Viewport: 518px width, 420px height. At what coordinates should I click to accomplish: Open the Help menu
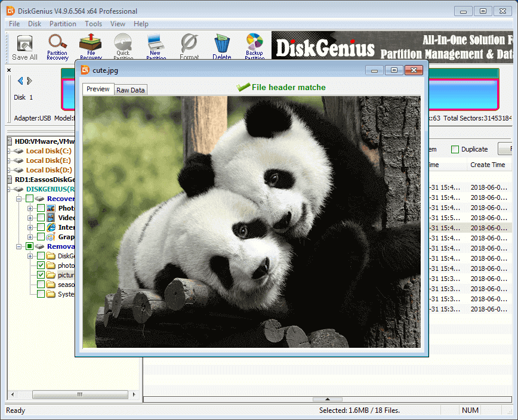tap(141, 24)
